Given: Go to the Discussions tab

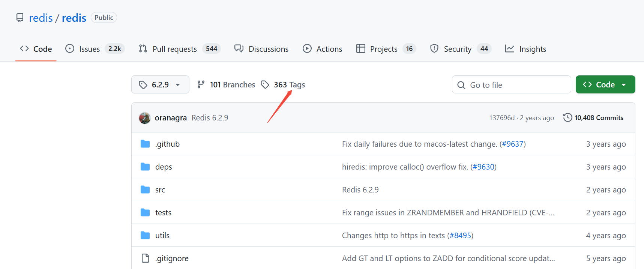Looking at the screenshot, I should (x=261, y=49).
